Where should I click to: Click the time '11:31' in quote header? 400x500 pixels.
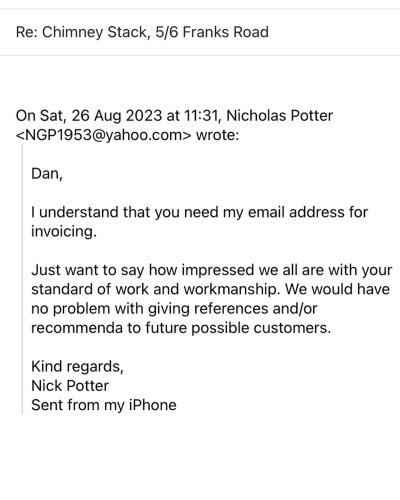pyautogui.click(x=201, y=116)
